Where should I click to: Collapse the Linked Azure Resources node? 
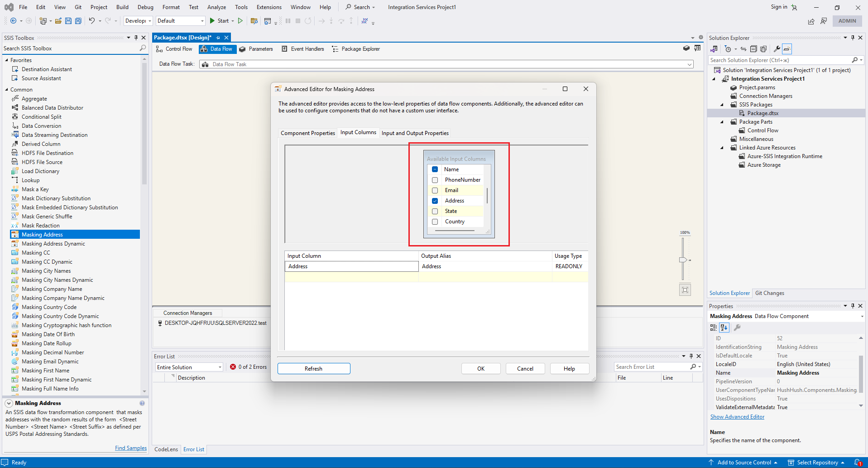pos(722,148)
